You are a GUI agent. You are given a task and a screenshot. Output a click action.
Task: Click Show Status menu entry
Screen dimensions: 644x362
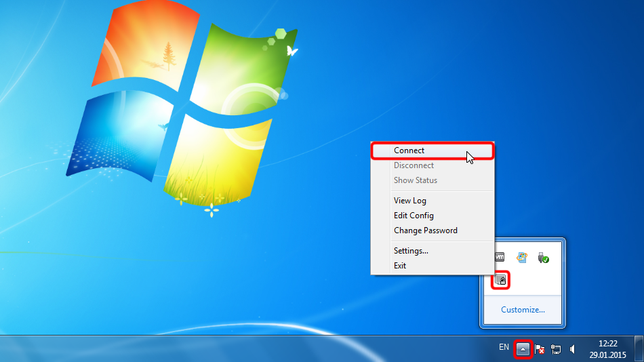(x=415, y=180)
